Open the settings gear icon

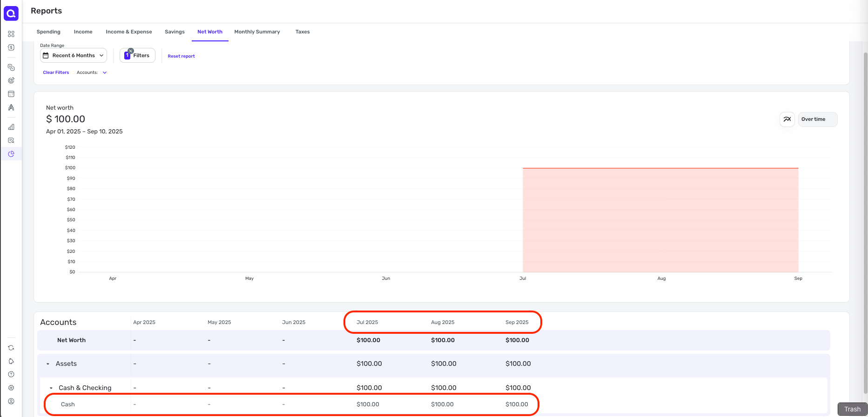tap(11, 388)
